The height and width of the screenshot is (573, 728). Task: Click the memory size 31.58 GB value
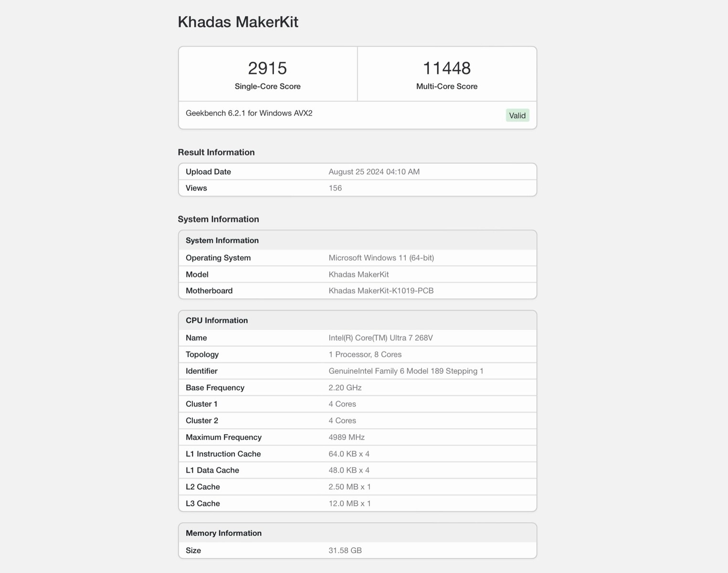(x=345, y=551)
